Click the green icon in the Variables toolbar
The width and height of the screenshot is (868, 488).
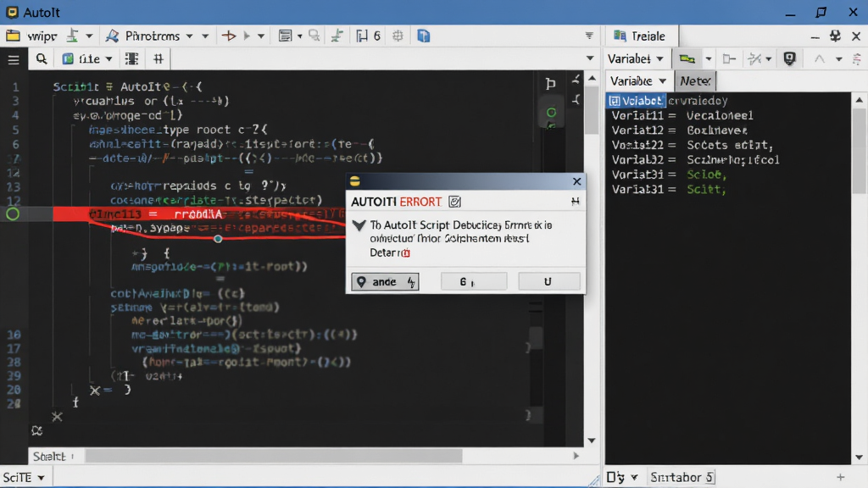tap(687, 58)
